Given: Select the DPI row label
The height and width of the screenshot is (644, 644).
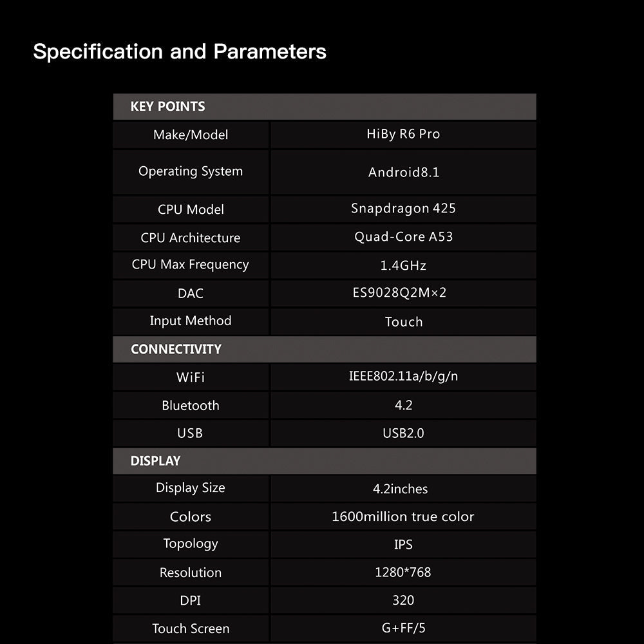Looking at the screenshot, I should 191,600.
